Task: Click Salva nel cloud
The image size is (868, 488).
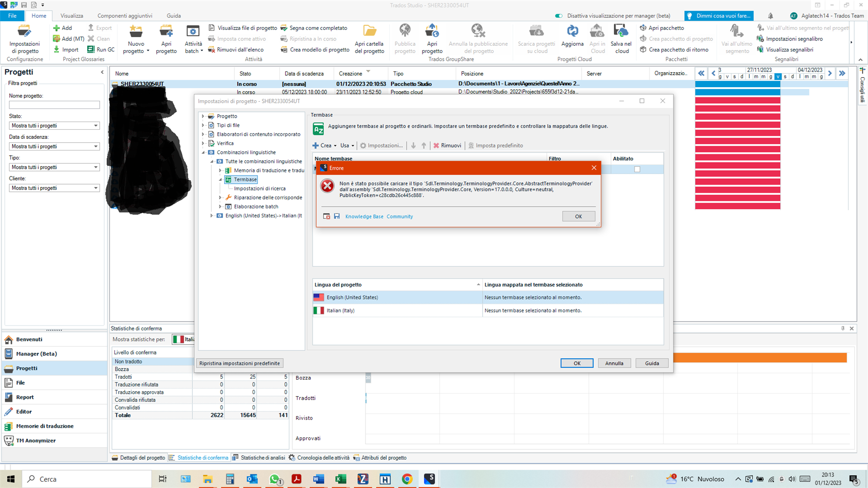Action: pyautogui.click(x=621, y=39)
